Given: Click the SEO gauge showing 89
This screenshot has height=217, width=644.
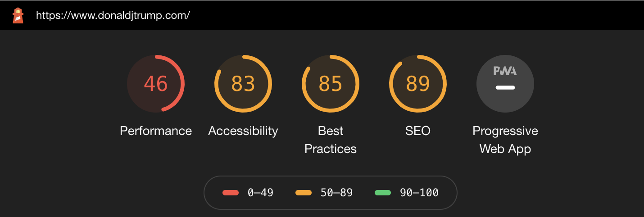Looking at the screenshot, I should 418,84.
